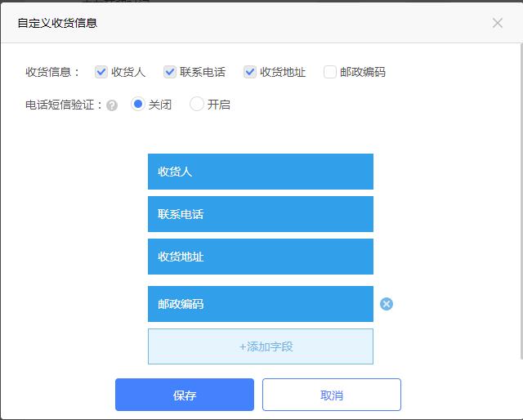Cancel with the 取消 button
This screenshot has height=420, width=523.
pos(332,395)
